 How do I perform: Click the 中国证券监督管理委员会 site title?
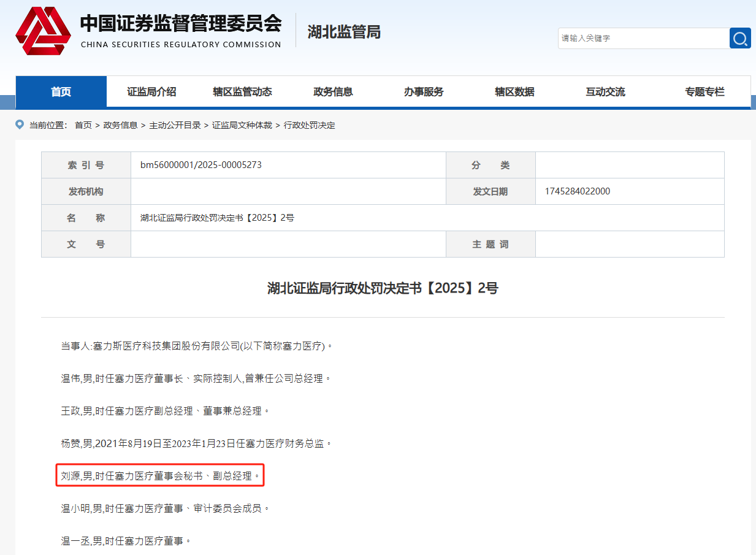[181, 23]
